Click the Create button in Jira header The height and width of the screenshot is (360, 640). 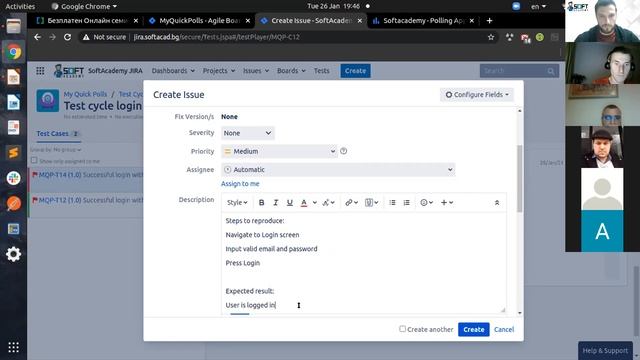[356, 71]
